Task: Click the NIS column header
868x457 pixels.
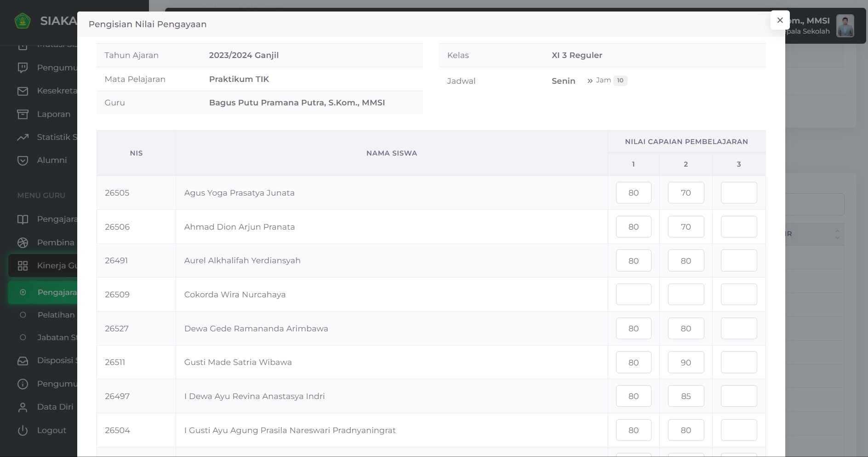Action: point(136,153)
